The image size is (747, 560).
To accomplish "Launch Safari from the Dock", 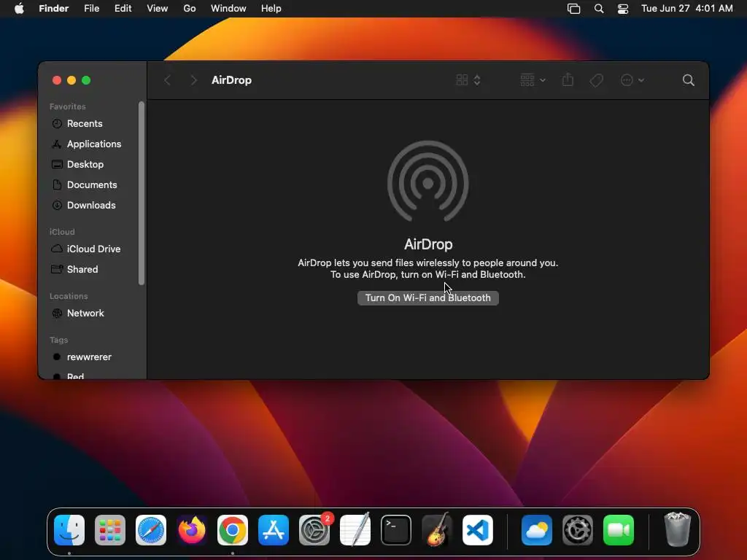I will tap(151, 530).
